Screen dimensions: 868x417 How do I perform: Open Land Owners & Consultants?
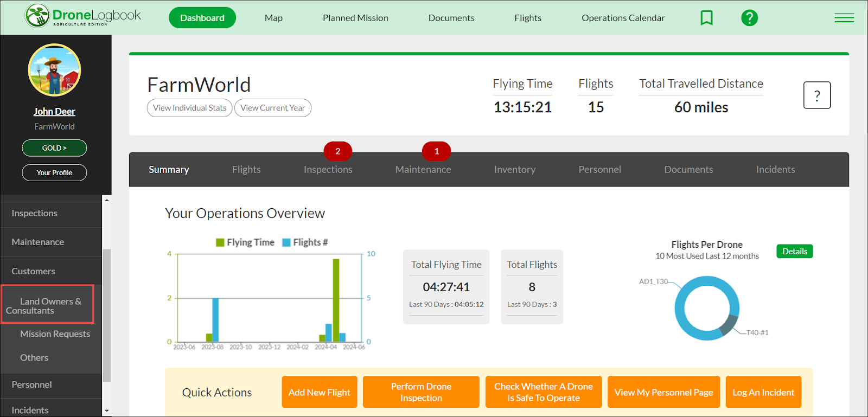pos(48,305)
